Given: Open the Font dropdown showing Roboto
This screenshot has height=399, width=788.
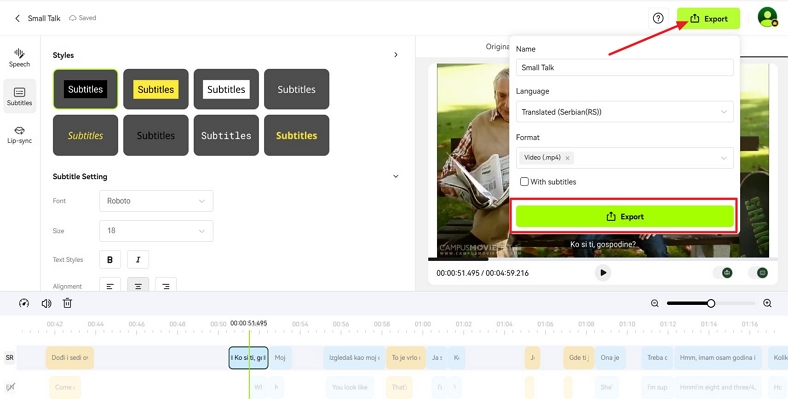Looking at the screenshot, I should tap(156, 201).
